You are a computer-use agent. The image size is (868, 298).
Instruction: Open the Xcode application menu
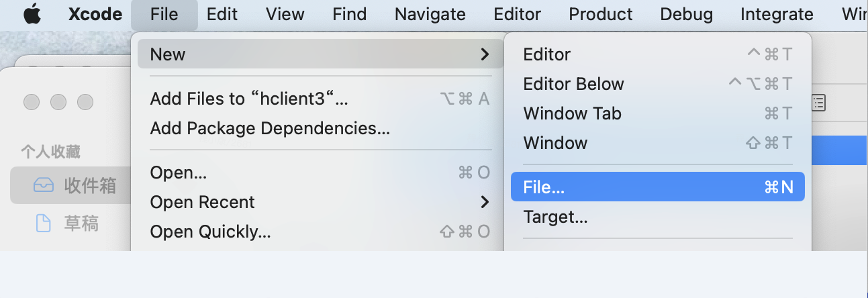pos(95,14)
